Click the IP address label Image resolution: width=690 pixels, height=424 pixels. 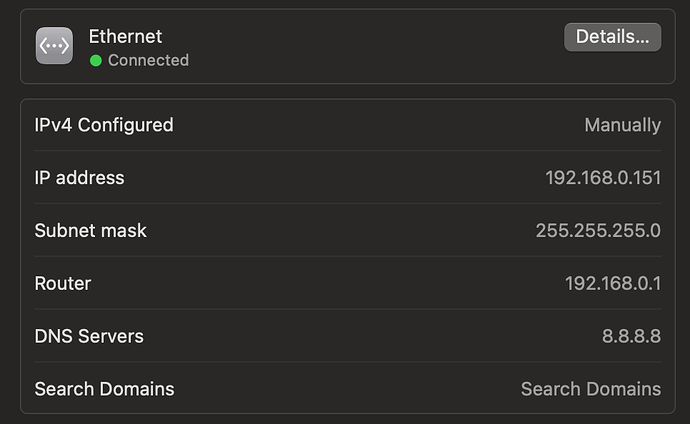coord(79,178)
